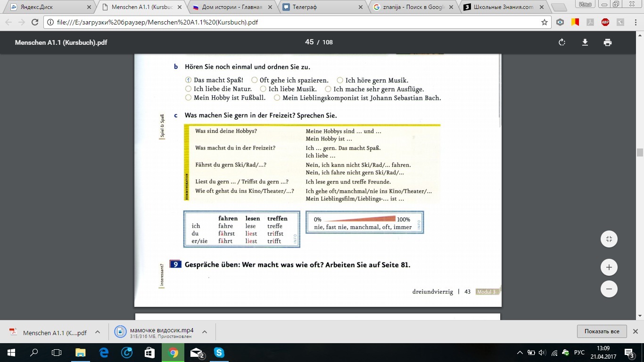This screenshot has width=644, height=362.
Task: Click the text "Ich höre gern Musik."
Action: (x=377, y=80)
